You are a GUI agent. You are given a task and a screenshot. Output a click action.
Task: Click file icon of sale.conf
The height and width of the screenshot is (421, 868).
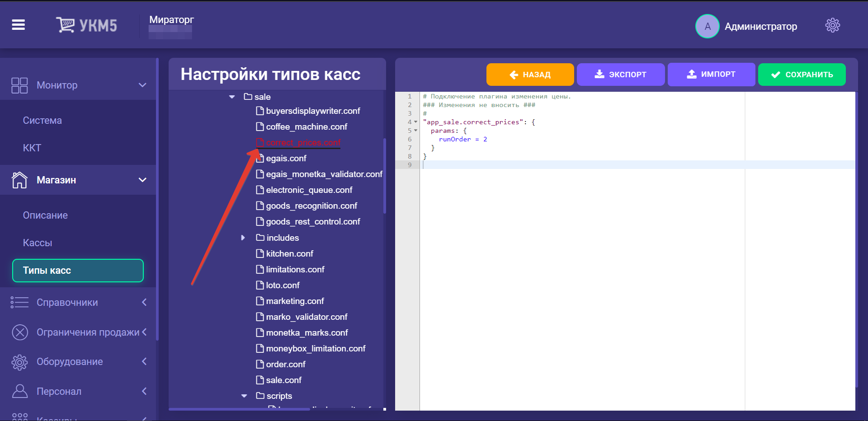(260, 380)
